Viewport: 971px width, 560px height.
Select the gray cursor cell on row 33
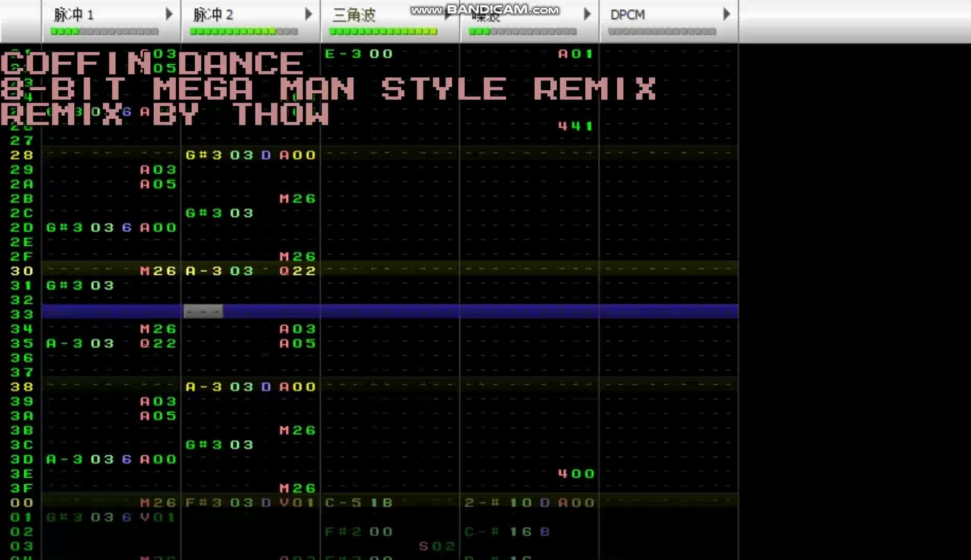[x=203, y=311]
